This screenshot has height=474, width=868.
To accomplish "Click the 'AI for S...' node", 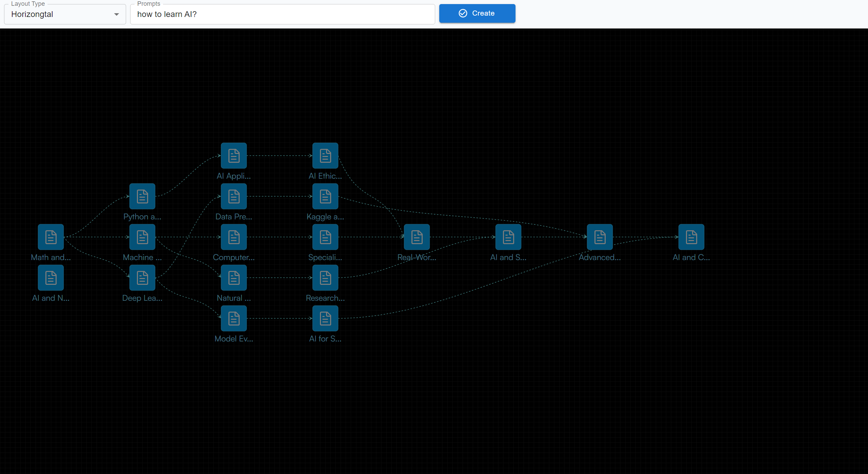I will coord(325,318).
